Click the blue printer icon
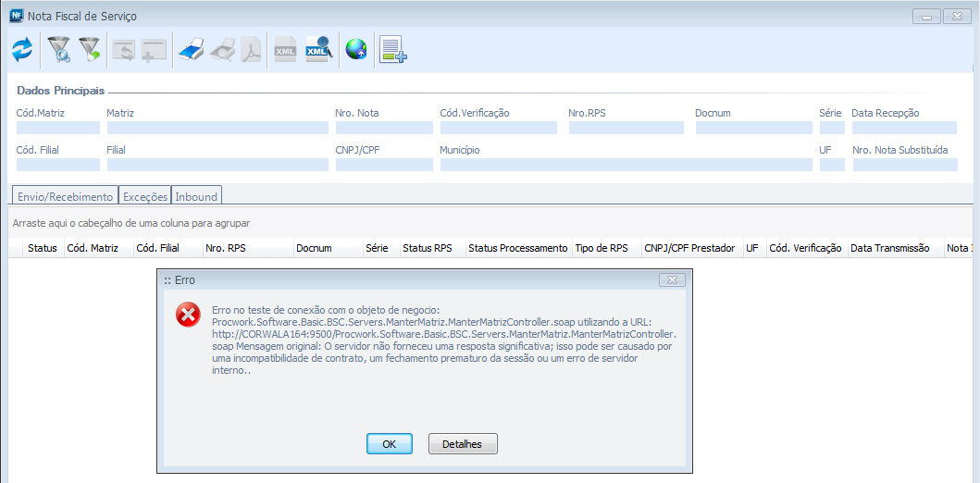The image size is (980, 483). 192,49
